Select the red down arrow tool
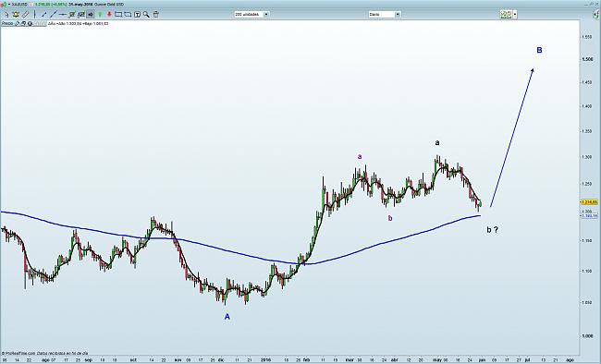Screen dimensions: 601x364 109,15
